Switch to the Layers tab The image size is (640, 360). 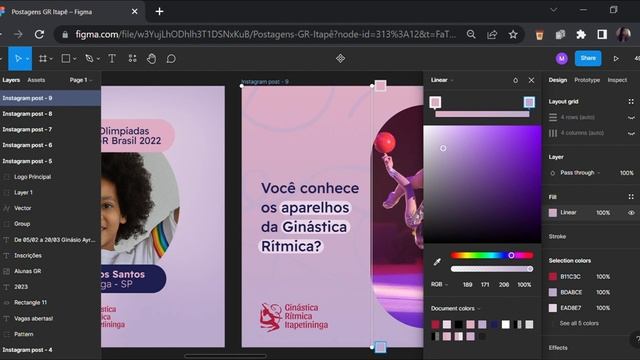click(x=11, y=80)
